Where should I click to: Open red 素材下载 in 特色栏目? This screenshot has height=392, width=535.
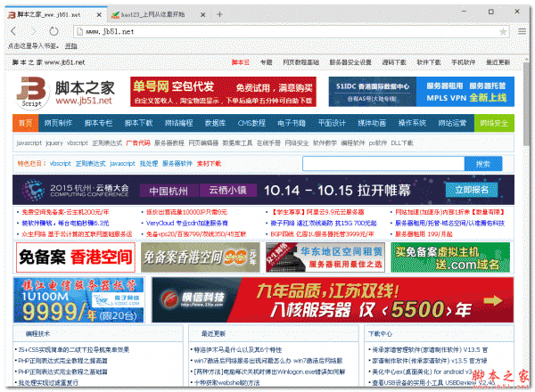tap(209, 164)
